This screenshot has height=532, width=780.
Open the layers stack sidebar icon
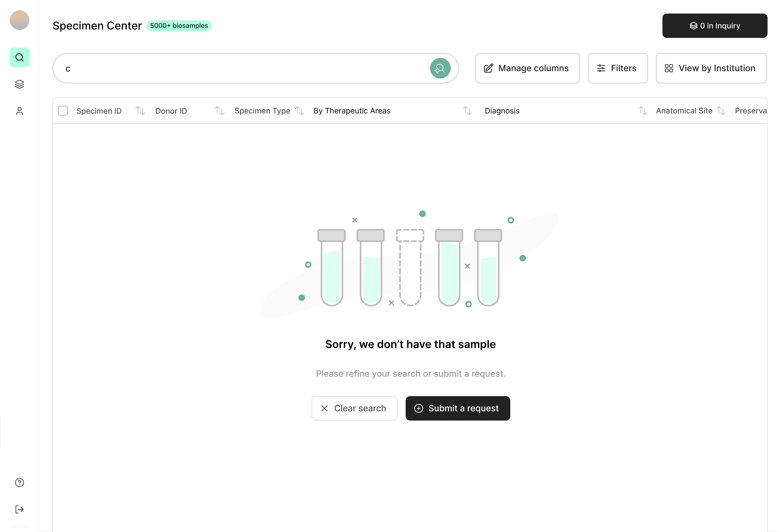click(19, 84)
